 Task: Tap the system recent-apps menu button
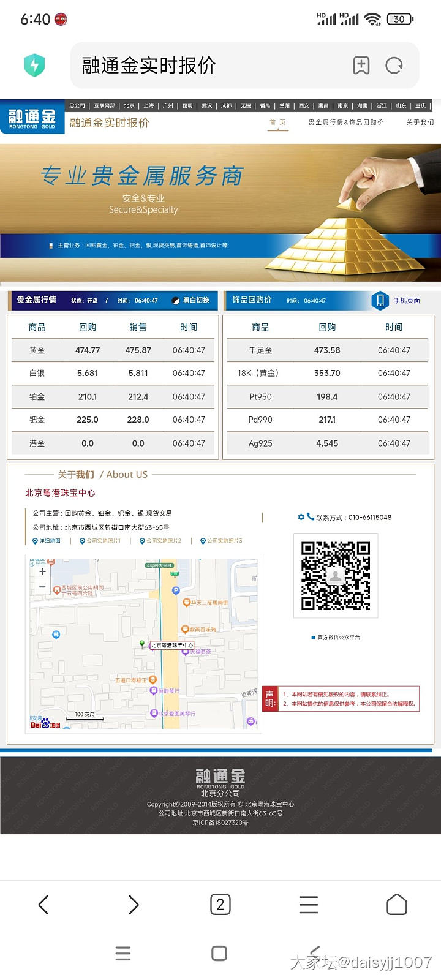click(123, 954)
